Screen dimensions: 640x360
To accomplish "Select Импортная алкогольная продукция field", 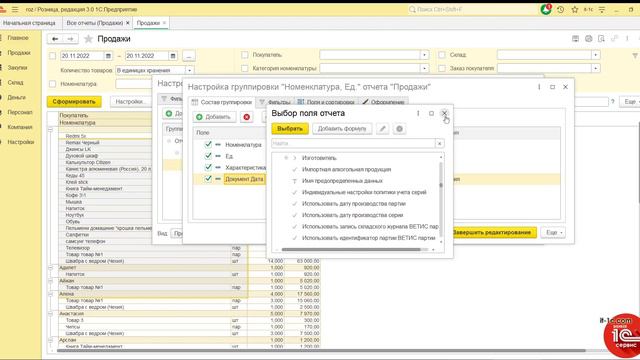I will click(x=347, y=169).
